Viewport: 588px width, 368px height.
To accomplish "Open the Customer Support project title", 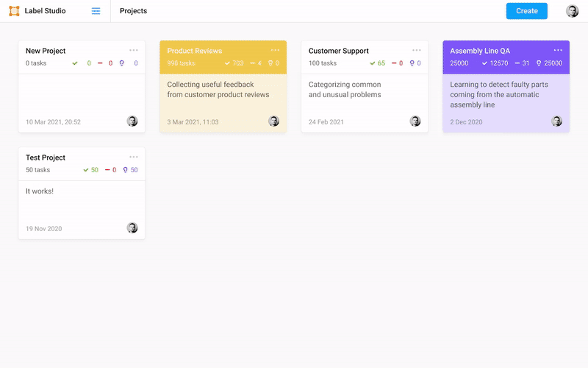I will pyautogui.click(x=339, y=51).
